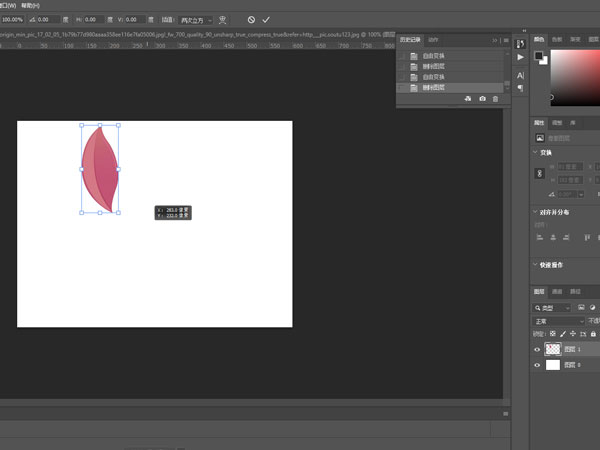The width and height of the screenshot is (600, 450).
Task: Open the Paragraph panel icon in the side dock
Action: point(520,89)
